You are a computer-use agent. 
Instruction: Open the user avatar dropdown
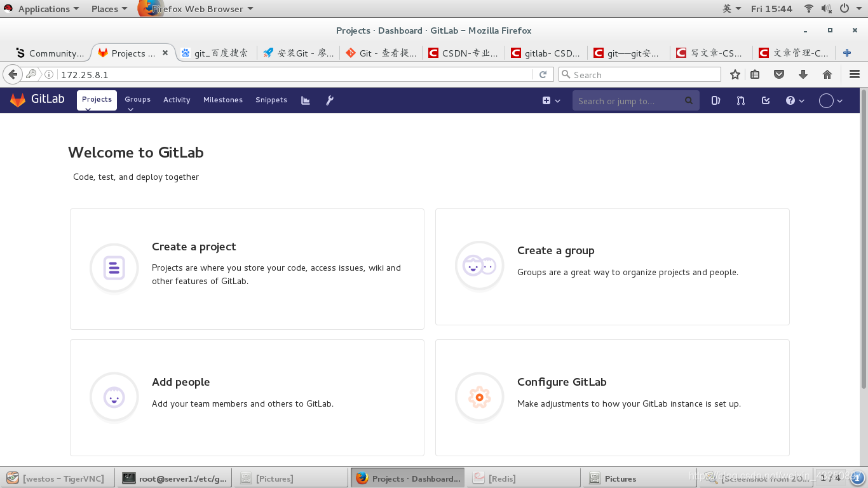[x=831, y=100]
